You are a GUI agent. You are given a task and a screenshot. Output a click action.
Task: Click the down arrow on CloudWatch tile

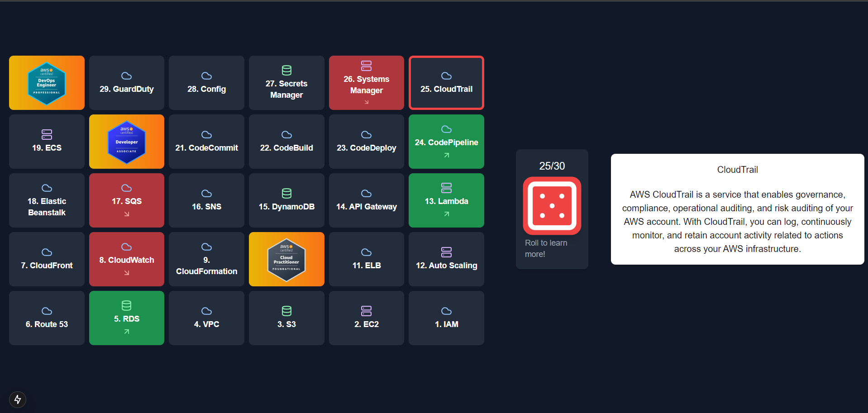coord(127,273)
